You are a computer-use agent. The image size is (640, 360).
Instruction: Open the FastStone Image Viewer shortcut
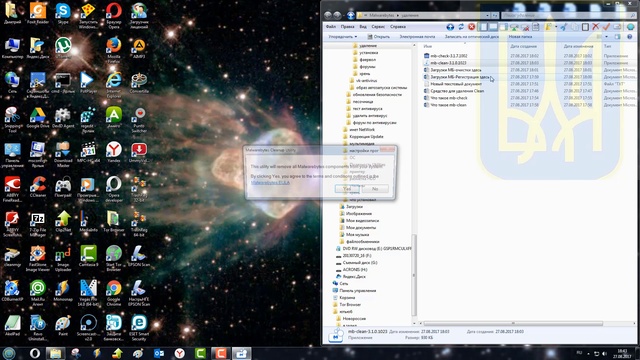(38, 258)
